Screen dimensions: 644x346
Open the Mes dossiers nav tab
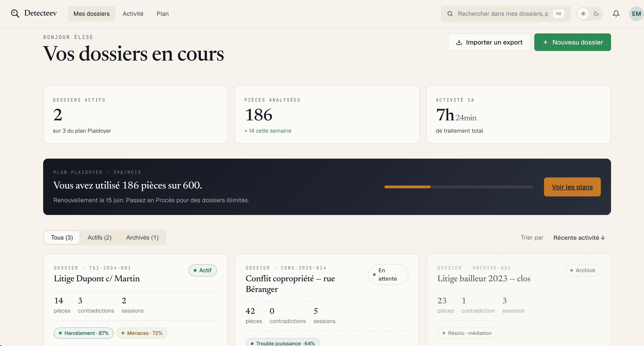[91, 14]
